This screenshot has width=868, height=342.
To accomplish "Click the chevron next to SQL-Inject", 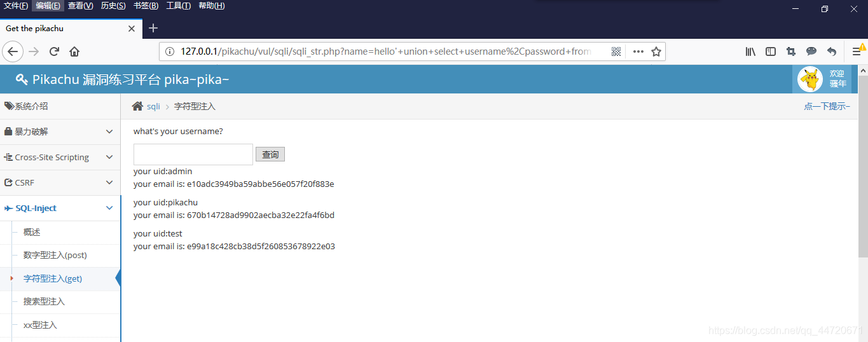I will pos(109,208).
